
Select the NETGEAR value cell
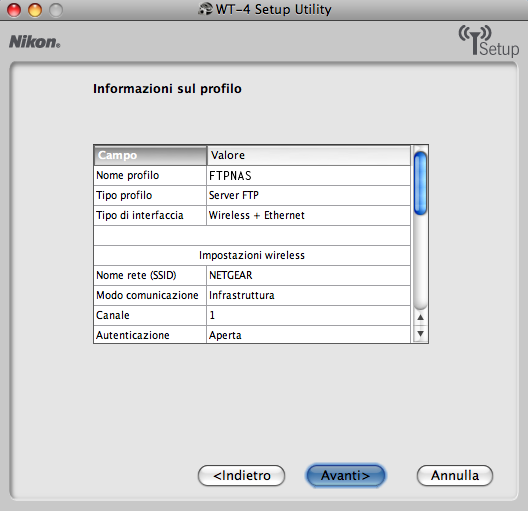point(308,275)
